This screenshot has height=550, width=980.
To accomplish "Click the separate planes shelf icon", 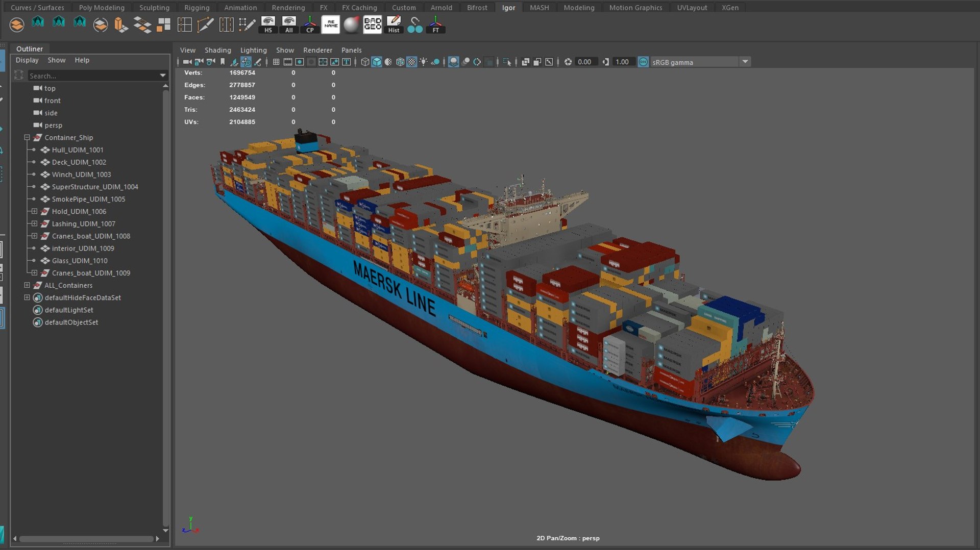I will pyautogui.click(x=142, y=24).
